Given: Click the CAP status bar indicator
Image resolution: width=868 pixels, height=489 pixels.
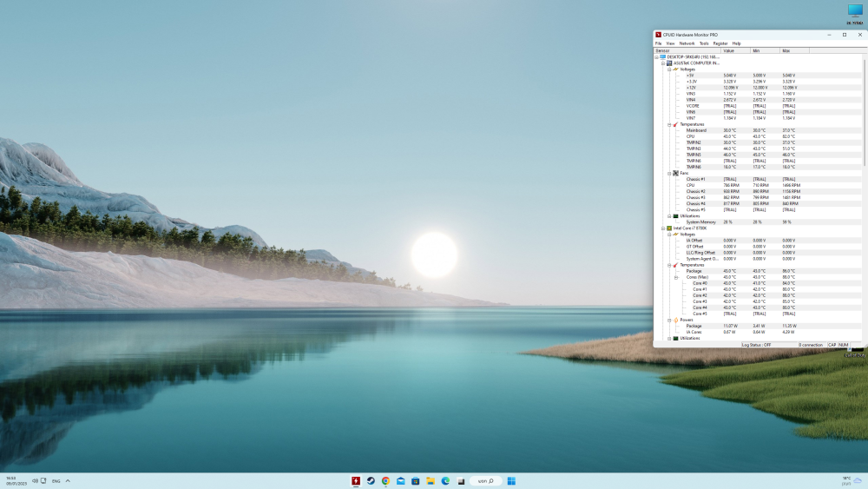Looking at the screenshot, I should 832,345.
